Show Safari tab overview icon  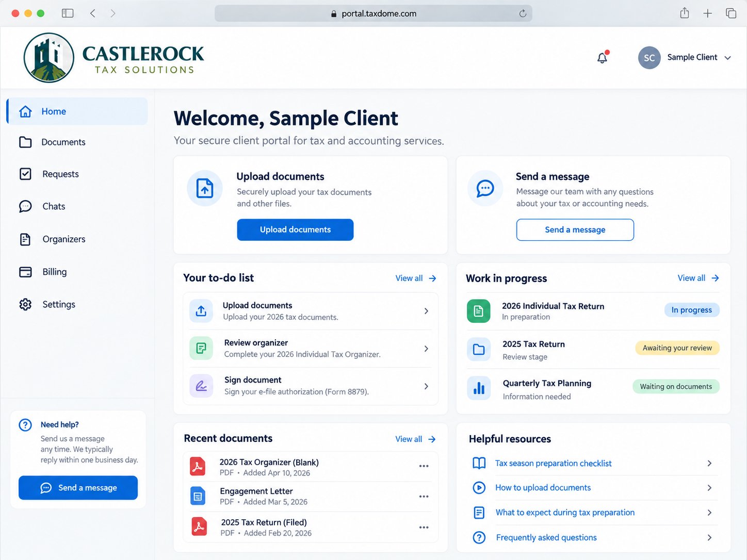730,13
